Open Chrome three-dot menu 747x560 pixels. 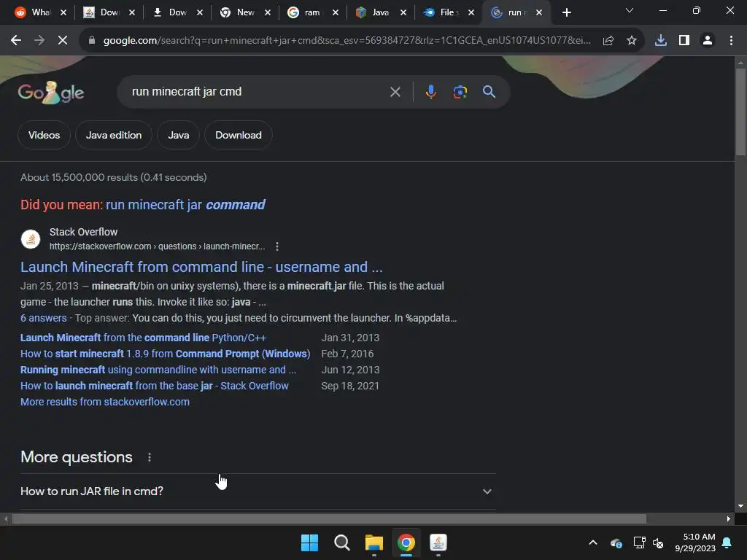tap(731, 41)
